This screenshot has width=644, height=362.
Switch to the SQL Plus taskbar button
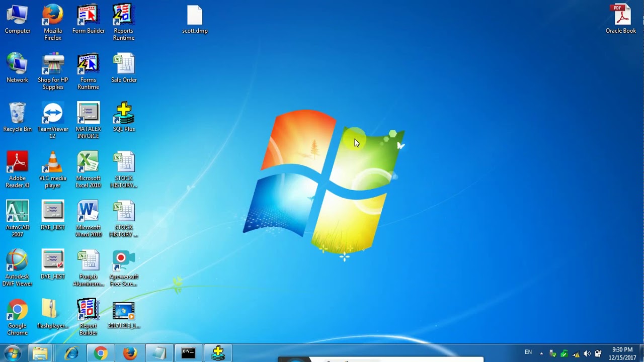coord(218,353)
